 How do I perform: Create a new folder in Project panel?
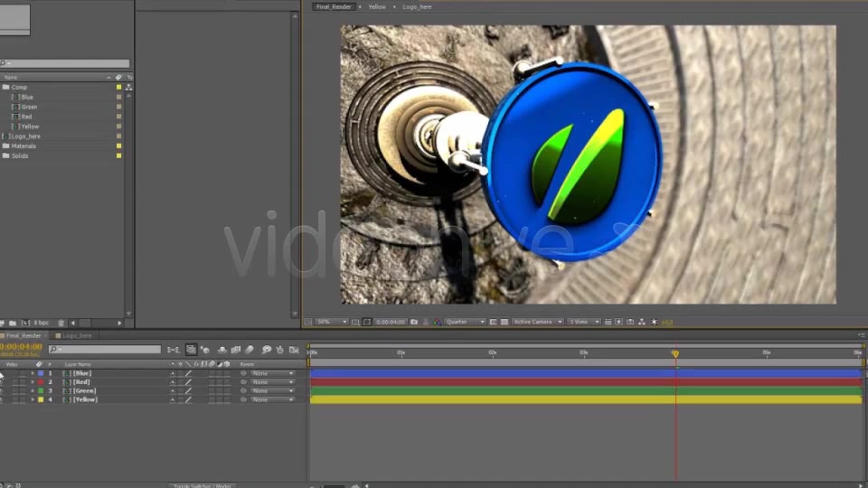(x=13, y=323)
